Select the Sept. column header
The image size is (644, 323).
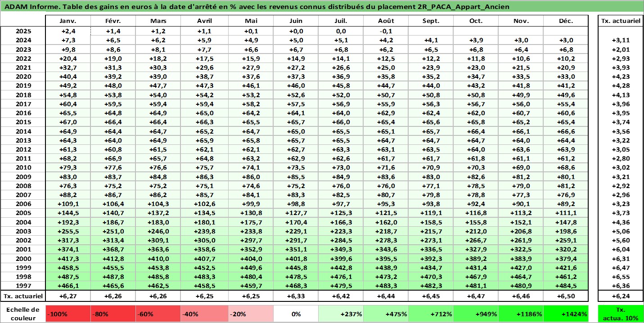tap(431, 21)
